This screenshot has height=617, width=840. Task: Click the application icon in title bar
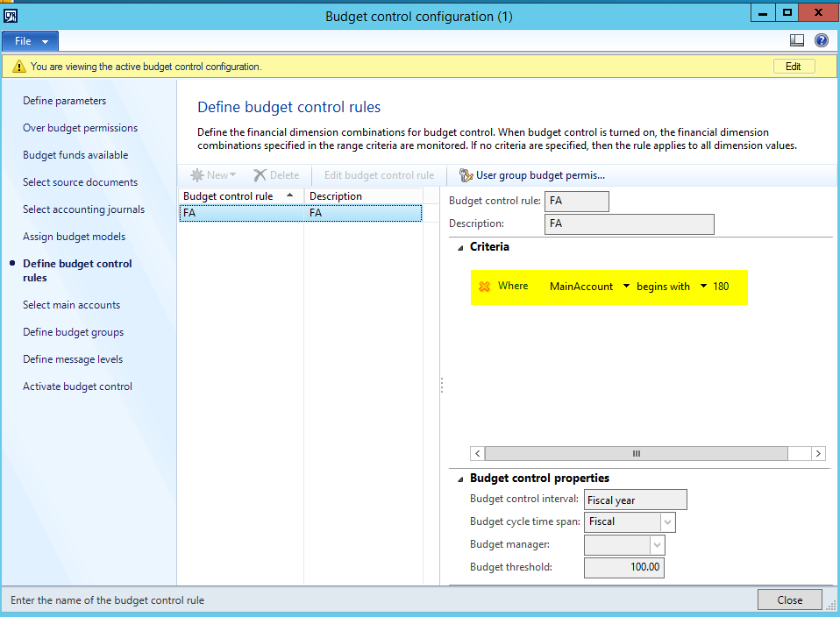click(11, 15)
